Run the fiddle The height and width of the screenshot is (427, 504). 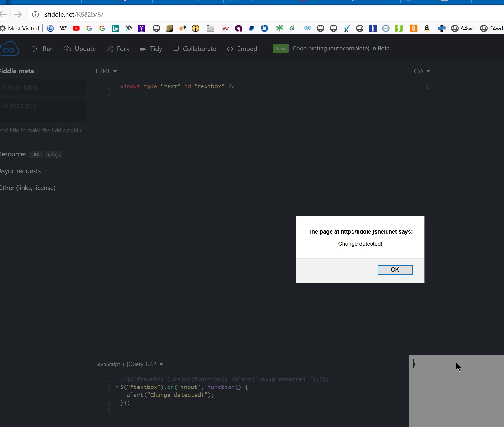(43, 49)
